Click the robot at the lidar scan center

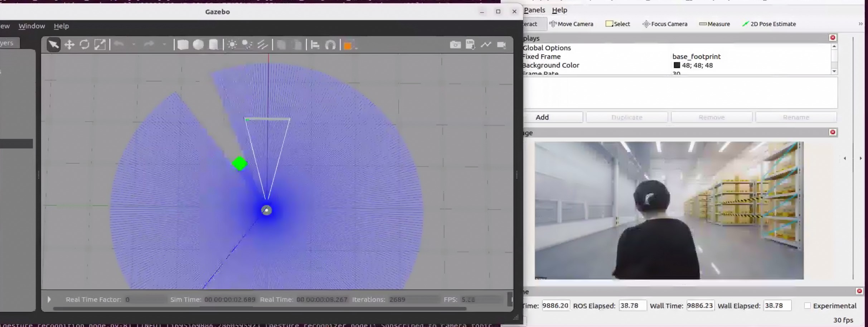[266, 210]
